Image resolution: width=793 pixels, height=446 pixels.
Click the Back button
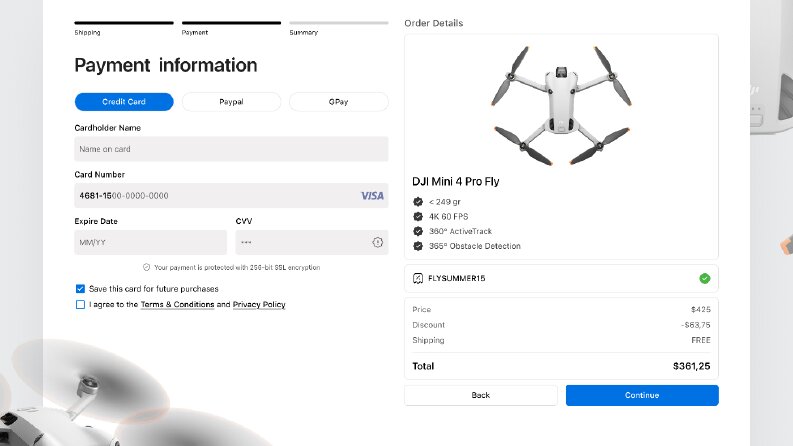tap(481, 395)
